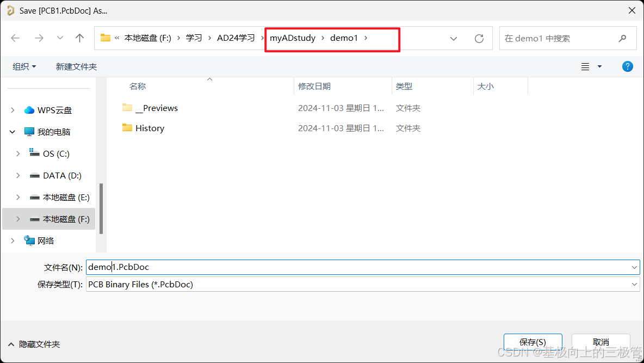Open help with question mark icon
Viewport: 644px width, 363px height.
click(x=628, y=66)
